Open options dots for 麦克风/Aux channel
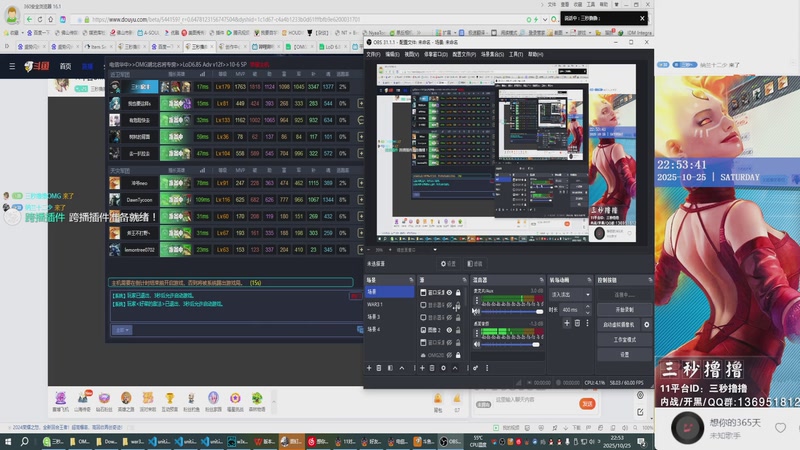The image size is (800, 450). click(x=477, y=301)
